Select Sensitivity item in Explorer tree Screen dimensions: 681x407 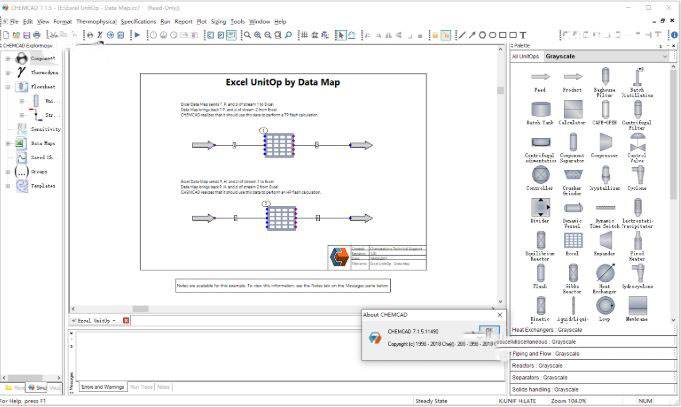click(46, 129)
